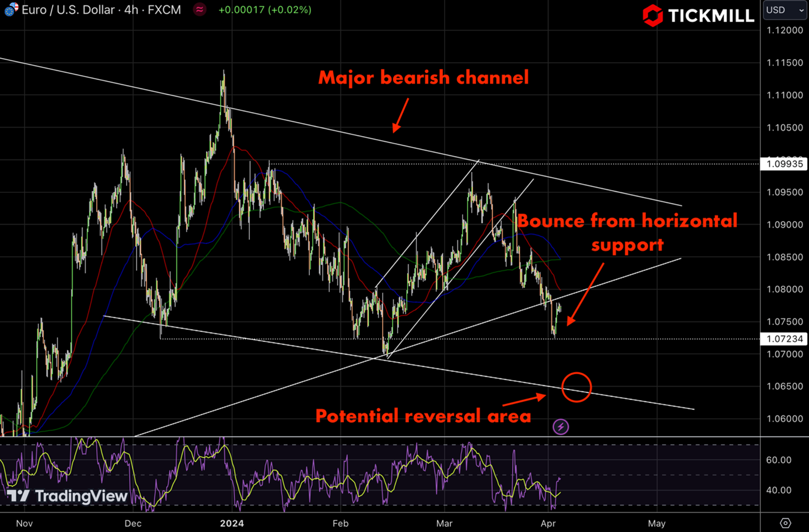Click the Euro/U.S. Dollar flag icon
The image size is (809, 532).
pos(11,9)
